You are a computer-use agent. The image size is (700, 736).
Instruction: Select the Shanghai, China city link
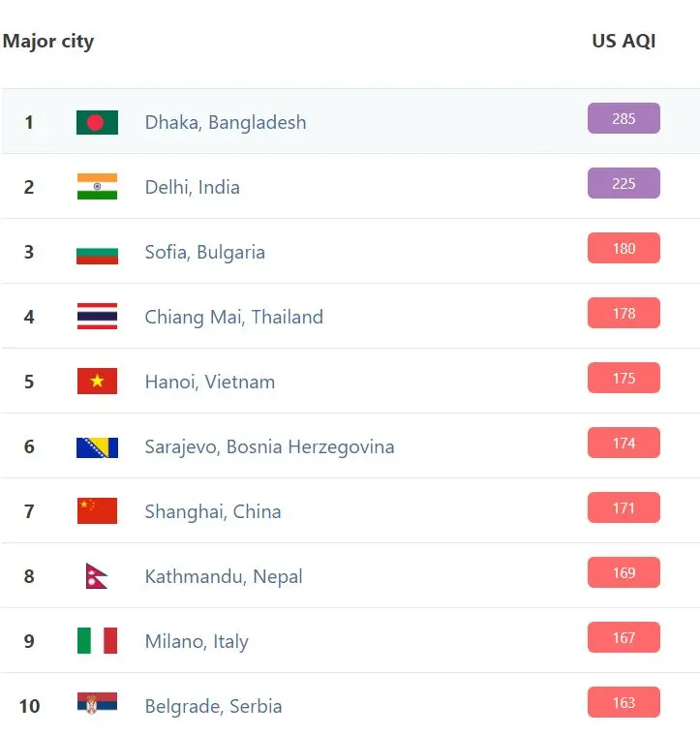click(213, 511)
